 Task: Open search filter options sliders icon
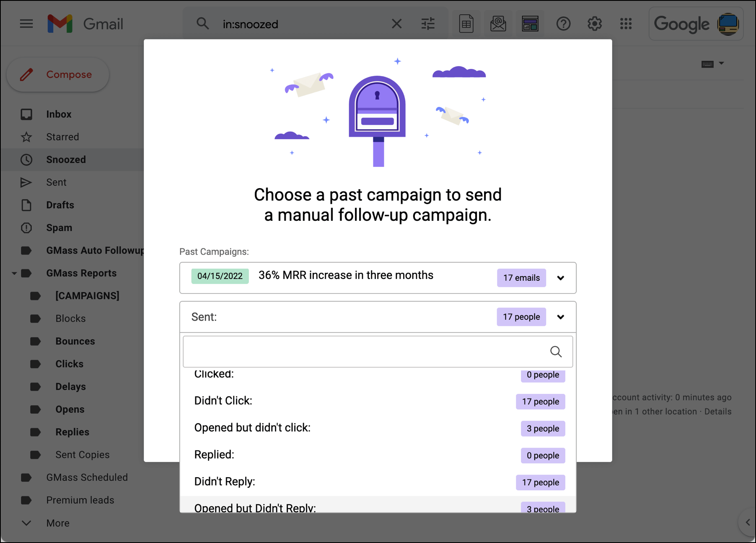tap(428, 24)
